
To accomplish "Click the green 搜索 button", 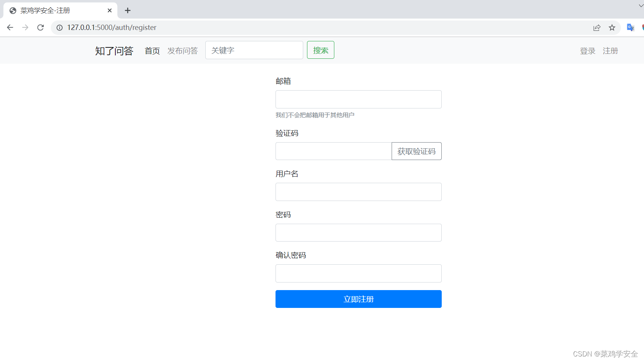I will (x=321, y=50).
